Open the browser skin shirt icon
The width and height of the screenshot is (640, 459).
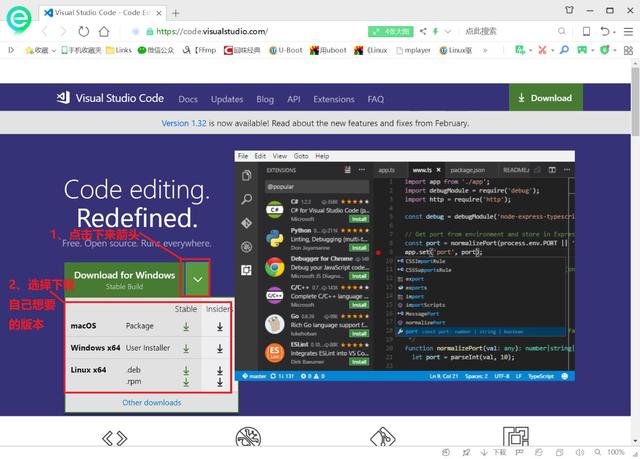[569, 10]
